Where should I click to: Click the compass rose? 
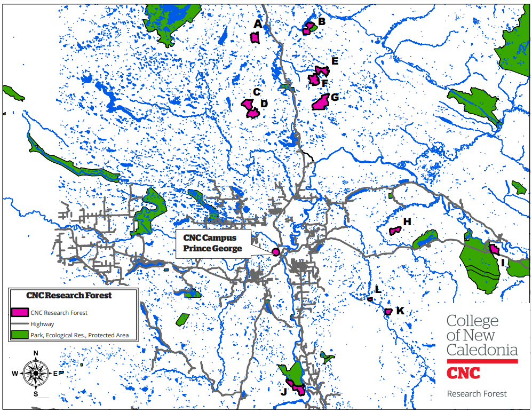pyautogui.click(x=36, y=373)
